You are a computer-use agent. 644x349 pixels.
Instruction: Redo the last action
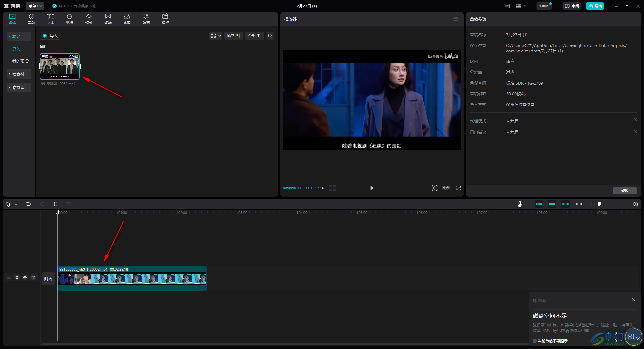tap(42, 204)
